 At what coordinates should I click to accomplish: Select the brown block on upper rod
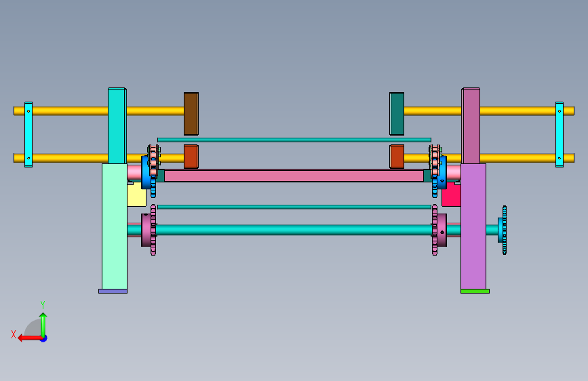click(x=191, y=114)
